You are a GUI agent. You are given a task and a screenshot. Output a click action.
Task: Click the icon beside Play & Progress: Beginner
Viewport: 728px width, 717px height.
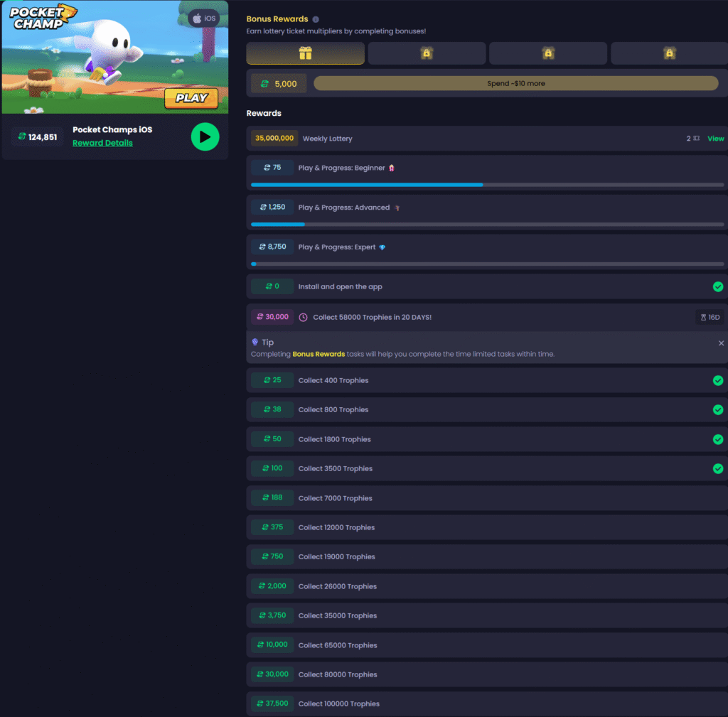coord(392,168)
